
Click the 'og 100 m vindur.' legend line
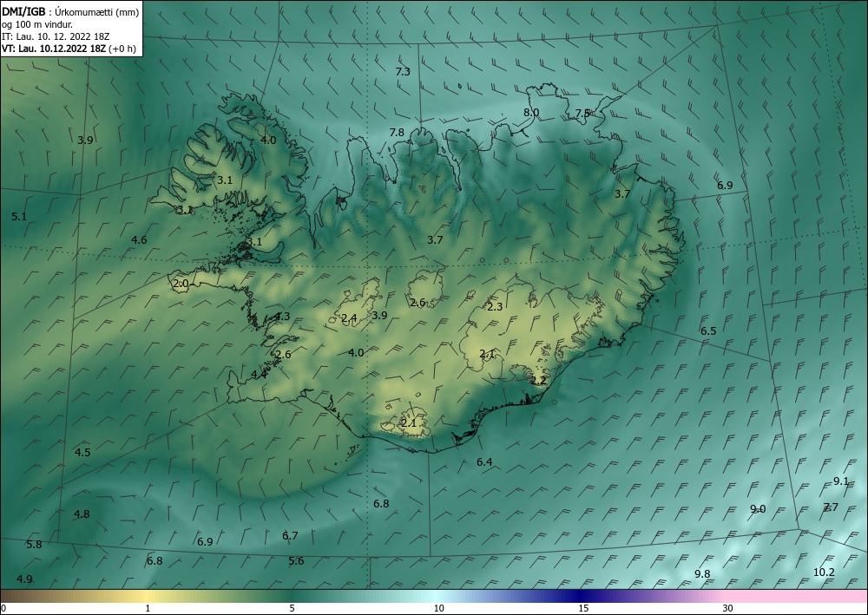click(37, 24)
